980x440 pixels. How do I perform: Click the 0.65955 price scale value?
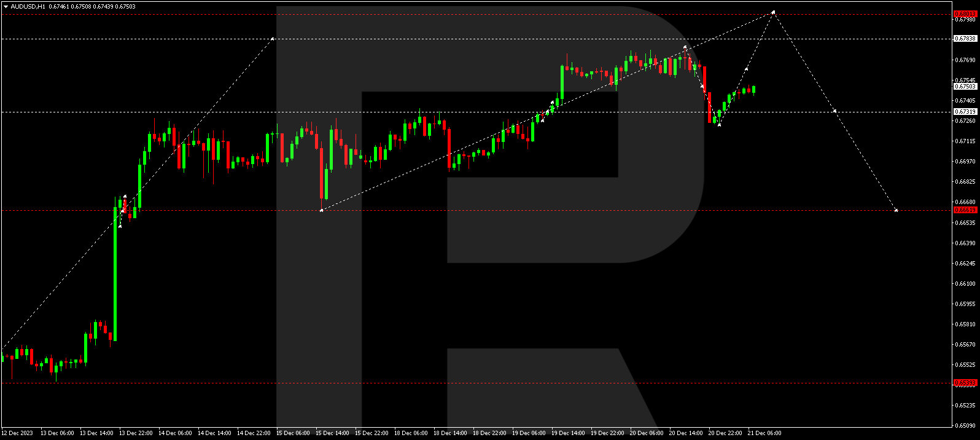tap(965, 304)
